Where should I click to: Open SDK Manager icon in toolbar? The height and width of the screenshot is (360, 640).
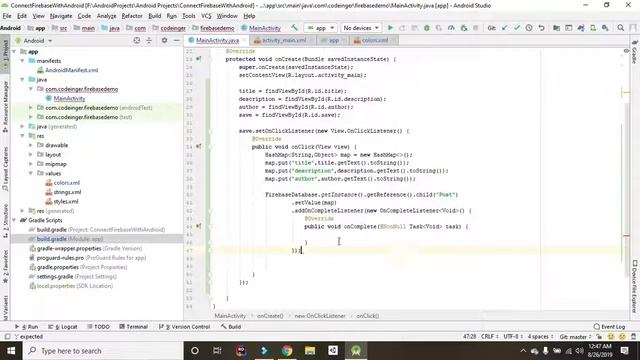(605, 28)
